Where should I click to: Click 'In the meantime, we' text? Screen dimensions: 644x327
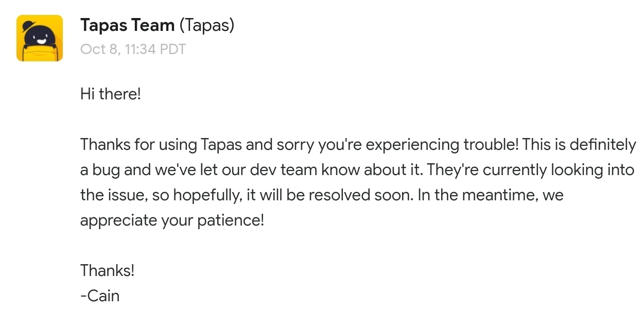(491, 196)
